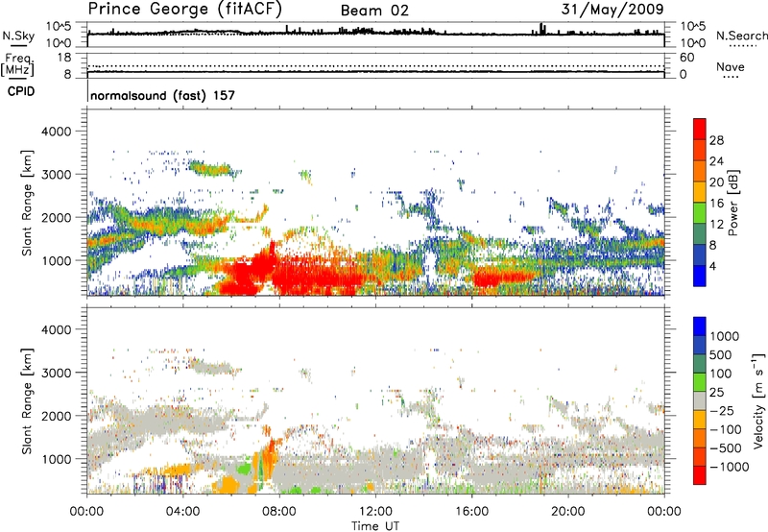Image resolution: width=768 pixels, height=532 pixels.
Task: Click the 12:00 time axis label
Action: (375, 512)
